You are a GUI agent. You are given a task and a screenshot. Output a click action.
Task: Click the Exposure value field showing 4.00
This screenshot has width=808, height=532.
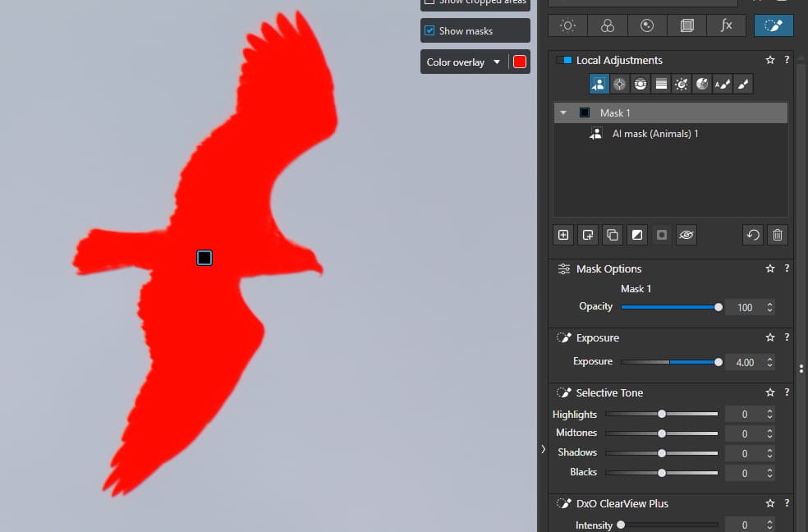coord(744,362)
